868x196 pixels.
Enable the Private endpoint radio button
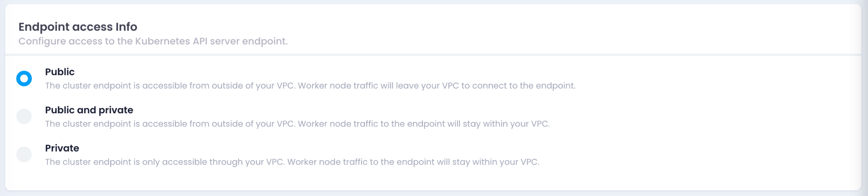coord(24,154)
